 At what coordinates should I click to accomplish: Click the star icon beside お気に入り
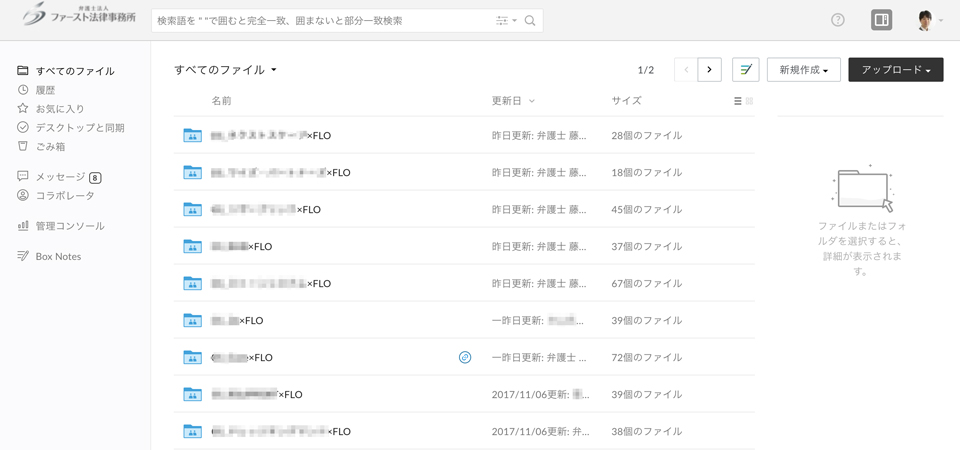coord(23,108)
